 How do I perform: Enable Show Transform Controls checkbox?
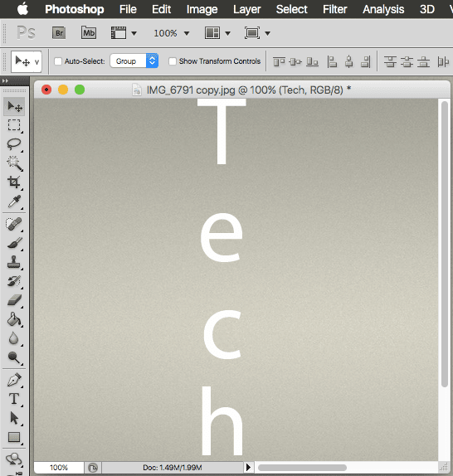coord(172,61)
